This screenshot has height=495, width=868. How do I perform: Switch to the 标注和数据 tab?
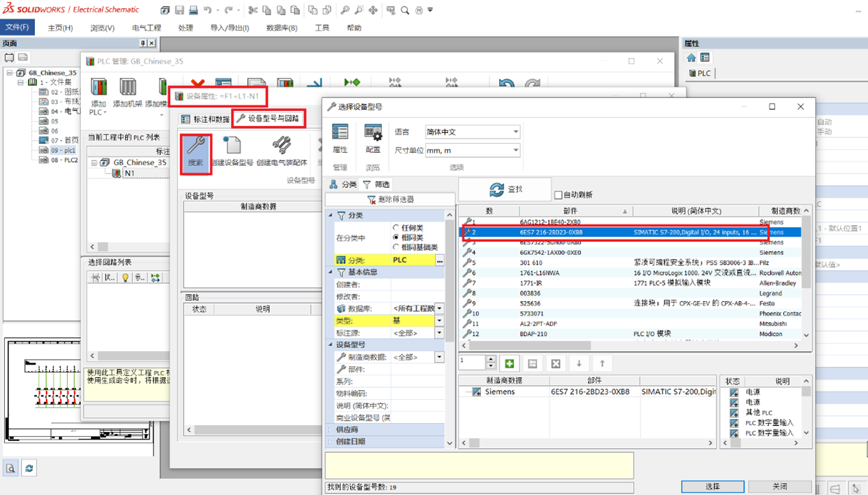click(x=205, y=119)
